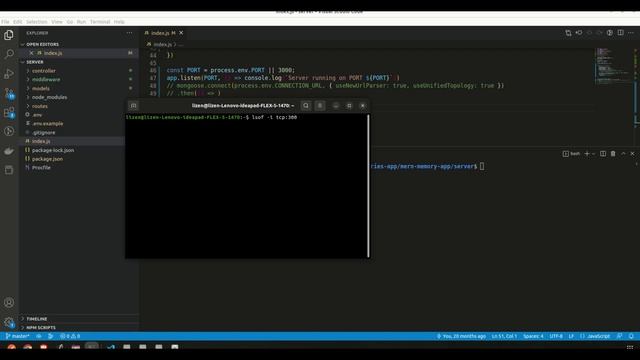Open the File menu

pos(5,22)
